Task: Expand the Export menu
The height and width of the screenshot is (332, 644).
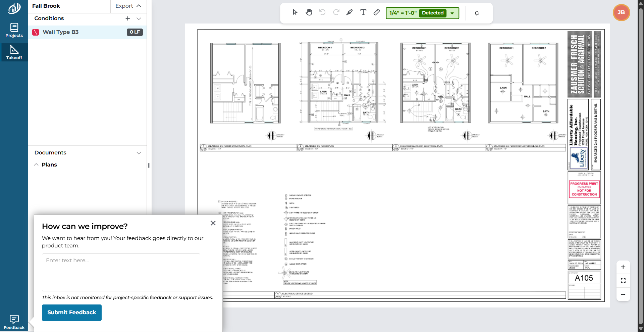Action: coord(128,6)
